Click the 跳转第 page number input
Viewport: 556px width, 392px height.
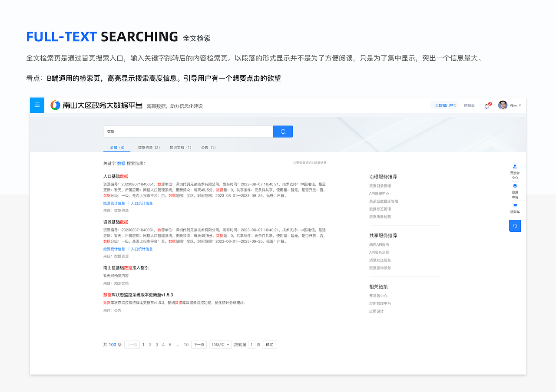[x=252, y=345]
